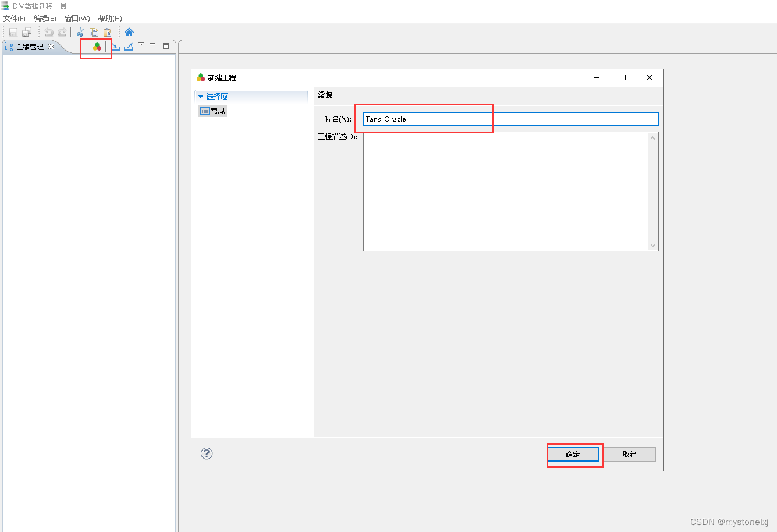This screenshot has height=532, width=777.
Task: Maximize the 迁移管理 panel
Action: [x=166, y=46]
